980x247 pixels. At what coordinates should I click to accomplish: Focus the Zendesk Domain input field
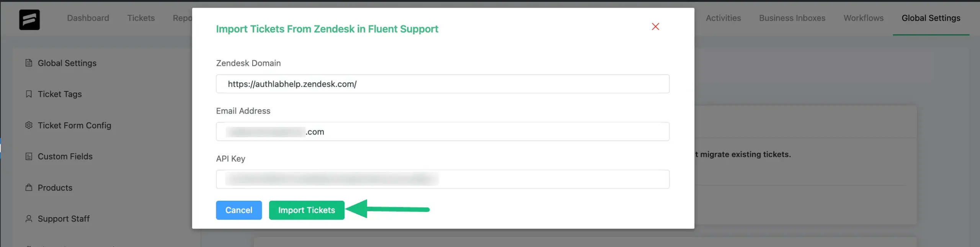(x=443, y=84)
